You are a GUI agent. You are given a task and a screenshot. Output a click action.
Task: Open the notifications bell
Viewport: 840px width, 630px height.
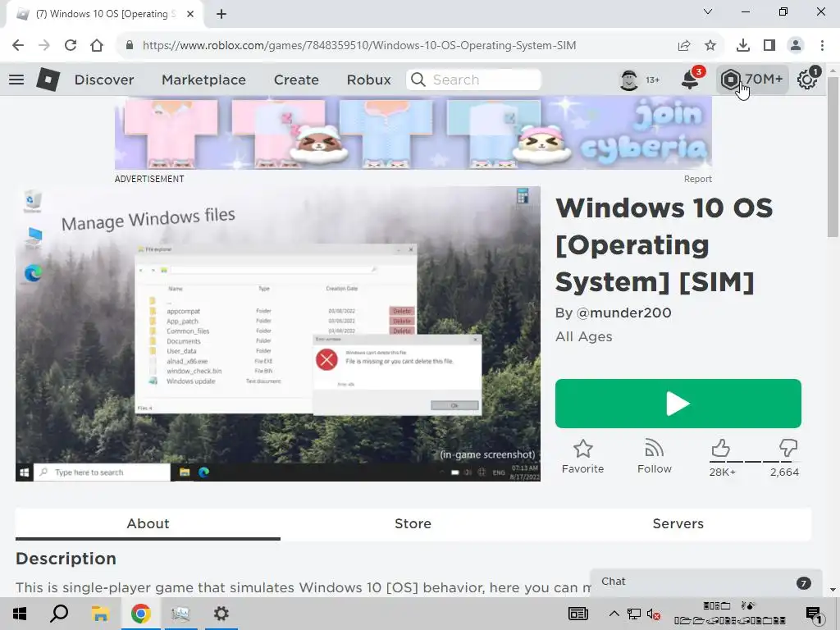pos(690,80)
